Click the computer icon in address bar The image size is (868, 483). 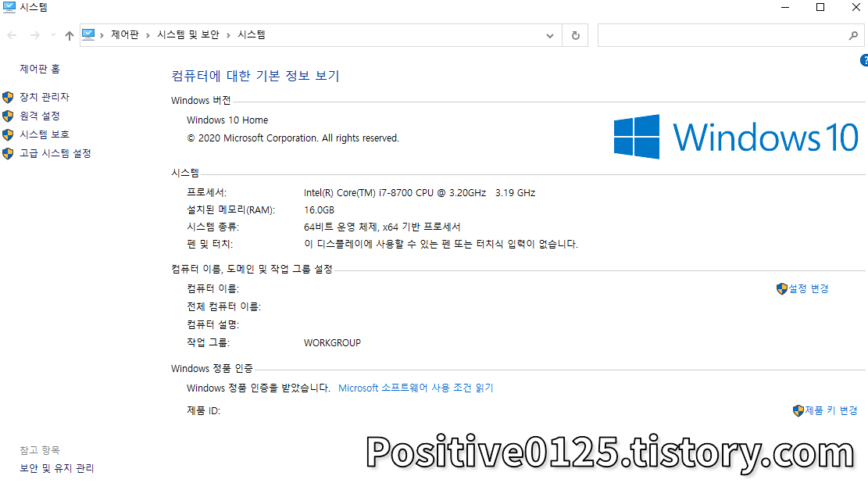(x=88, y=34)
